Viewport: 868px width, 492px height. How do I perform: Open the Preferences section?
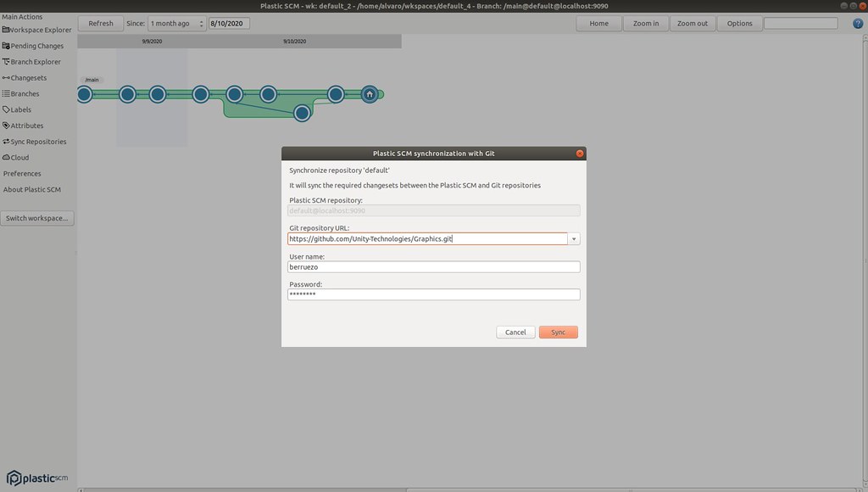pos(21,173)
